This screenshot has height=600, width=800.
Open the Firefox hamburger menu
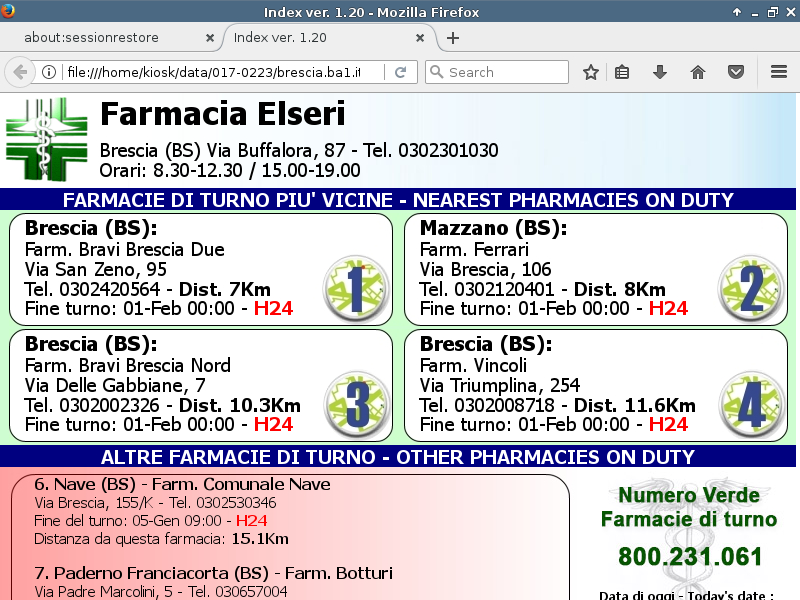tap(779, 72)
